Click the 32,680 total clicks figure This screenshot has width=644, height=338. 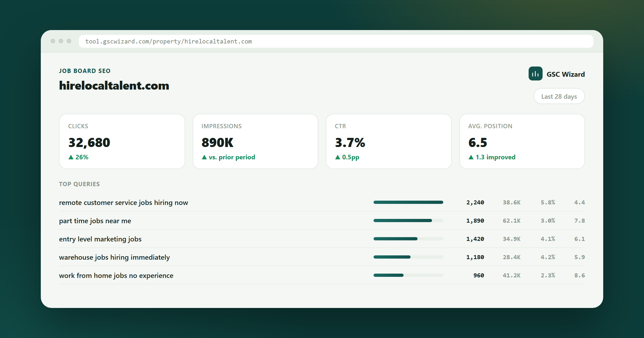[89, 143]
